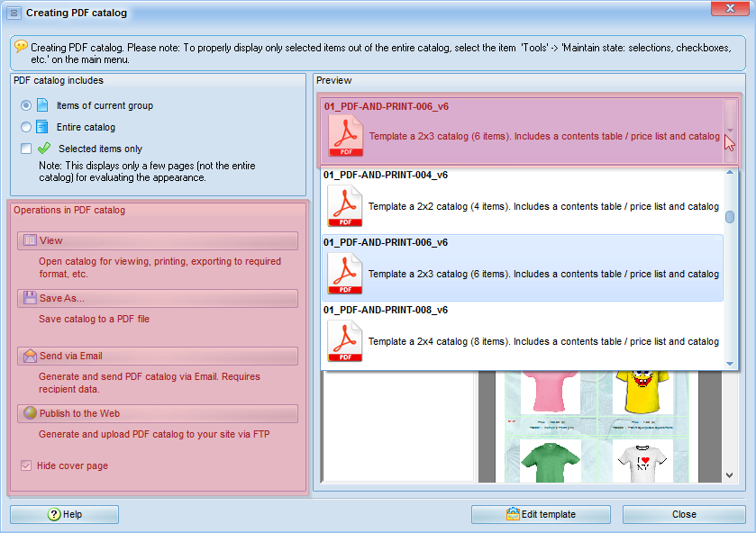This screenshot has height=533, width=756.
Task: Click the preview pane scroll down arrow
Action: tap(730, 475)
